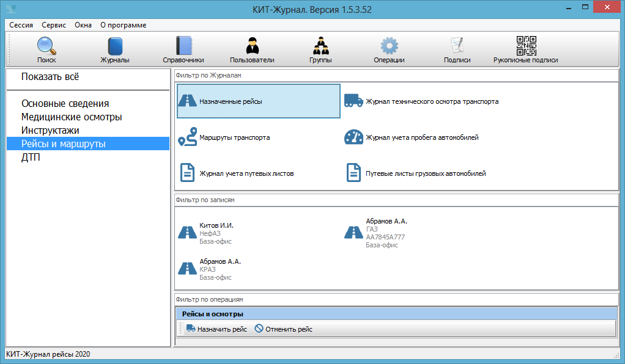Close the КИТ-Журнал window
Viewport: 625px width, 364px height.
pyautogui.click(x=607, y=7)
